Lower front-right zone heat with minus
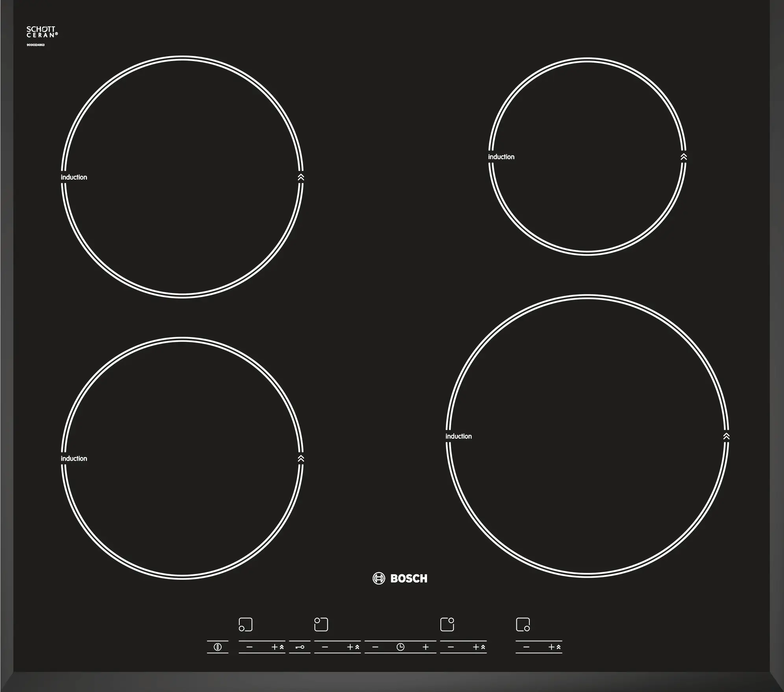 click(x=527, y=647)
